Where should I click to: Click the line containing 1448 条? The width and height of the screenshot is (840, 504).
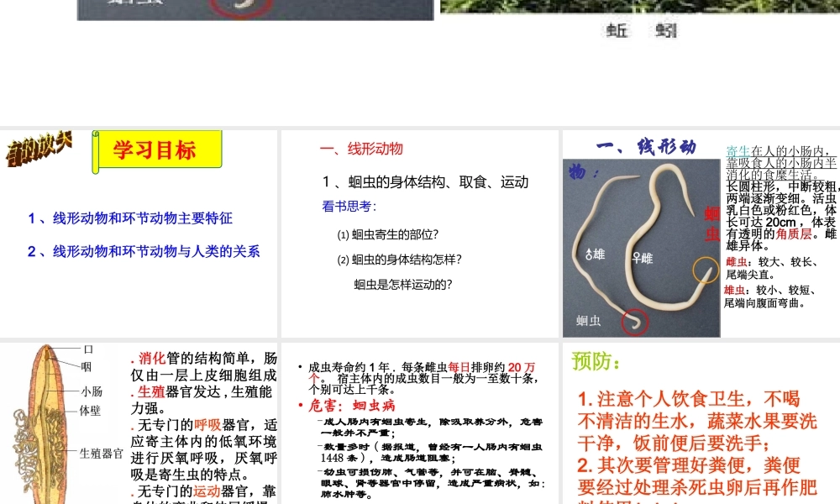click(431, 453)
